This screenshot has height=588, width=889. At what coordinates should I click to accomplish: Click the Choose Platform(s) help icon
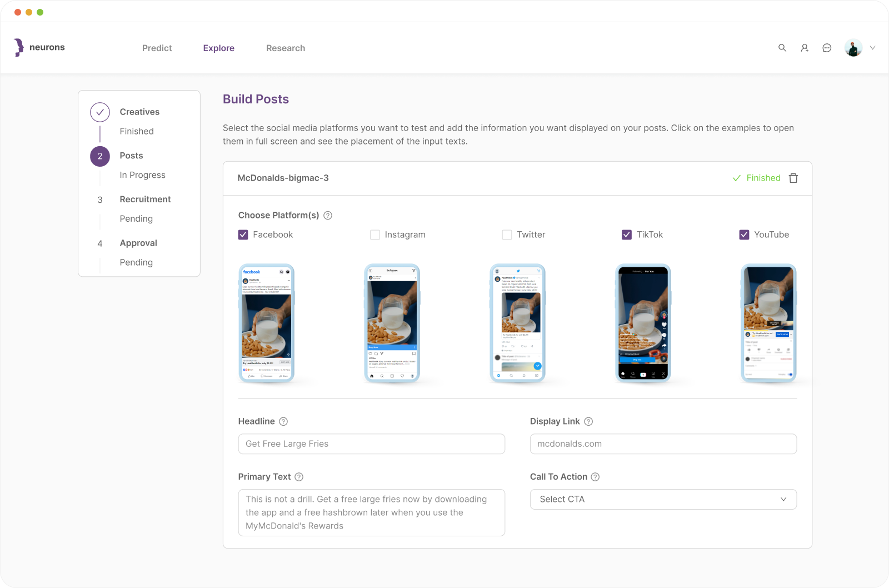click(328, 216)
